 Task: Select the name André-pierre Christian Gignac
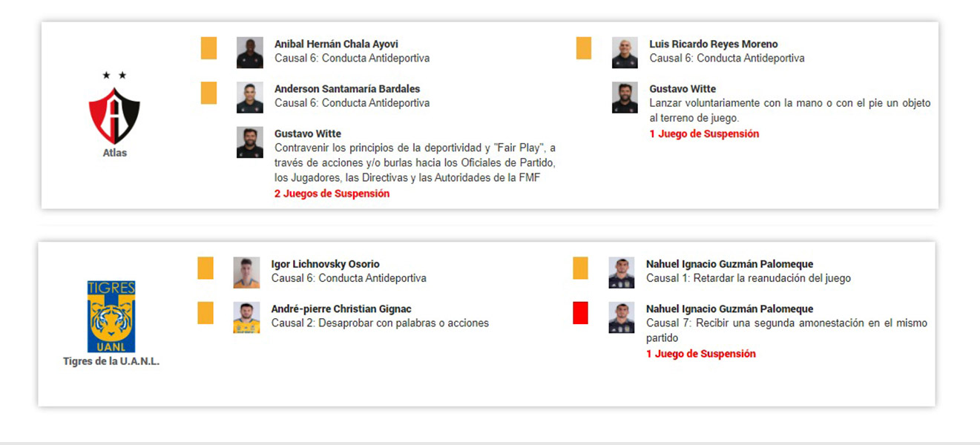[x=341, y=309]
